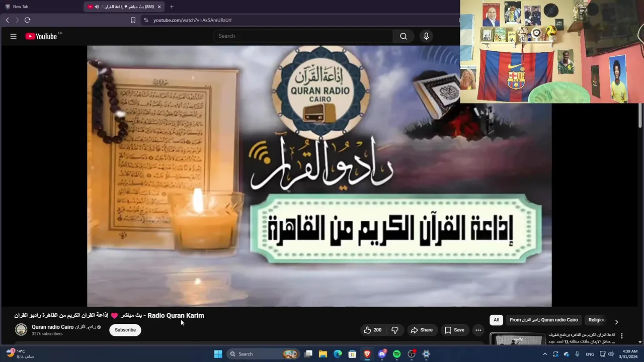
Task: Open the OneDrive cloud tray icon
Action: (567, 354)
